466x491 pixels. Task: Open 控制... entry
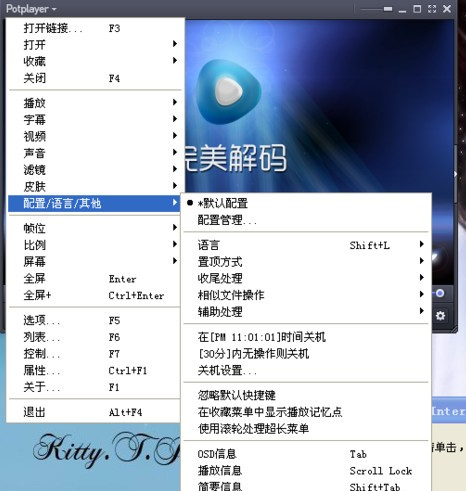pyautogui.click(x=94, y=354)
